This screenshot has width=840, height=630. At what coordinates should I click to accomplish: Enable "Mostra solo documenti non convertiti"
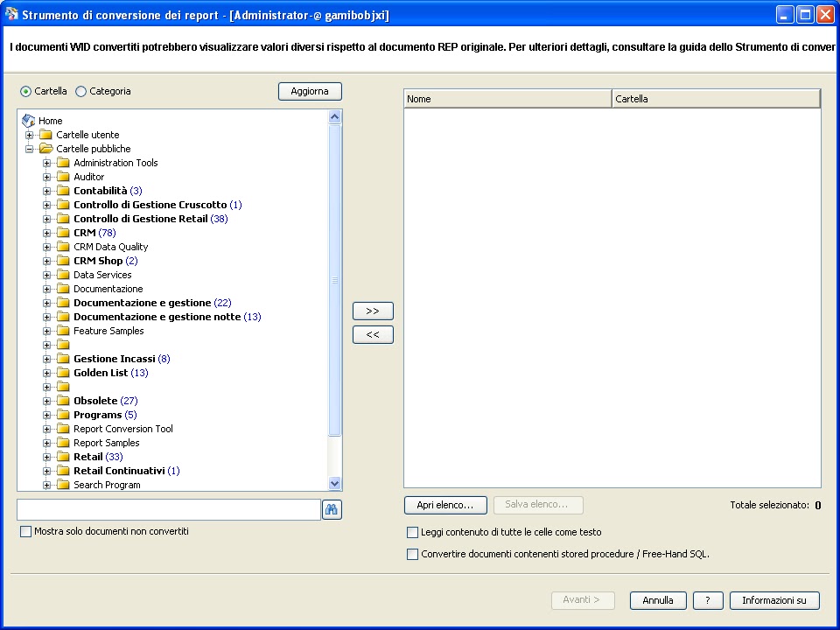coord(24,531)
